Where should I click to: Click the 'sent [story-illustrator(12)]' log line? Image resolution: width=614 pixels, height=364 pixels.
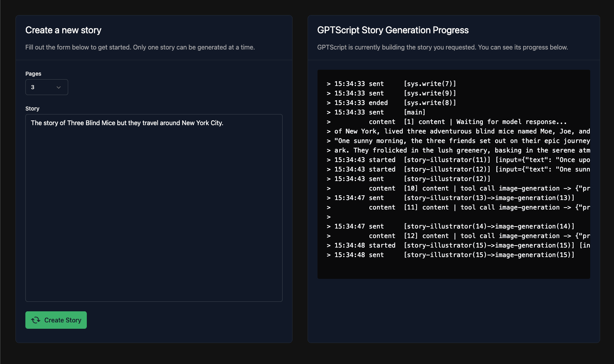408,179
